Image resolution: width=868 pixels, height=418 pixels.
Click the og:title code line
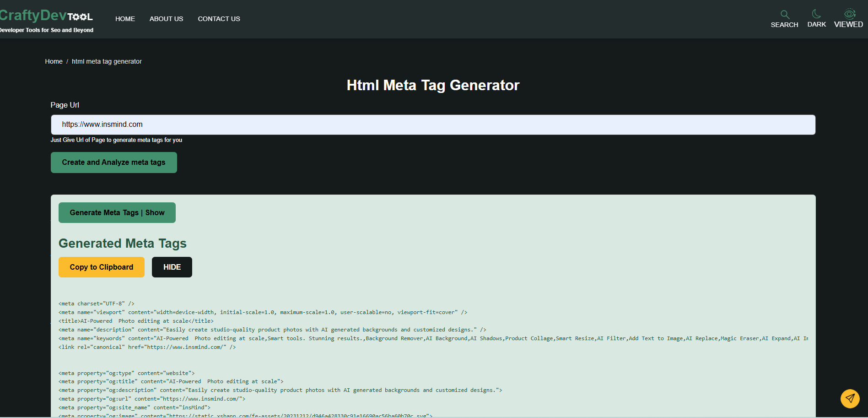coord(171,381)
